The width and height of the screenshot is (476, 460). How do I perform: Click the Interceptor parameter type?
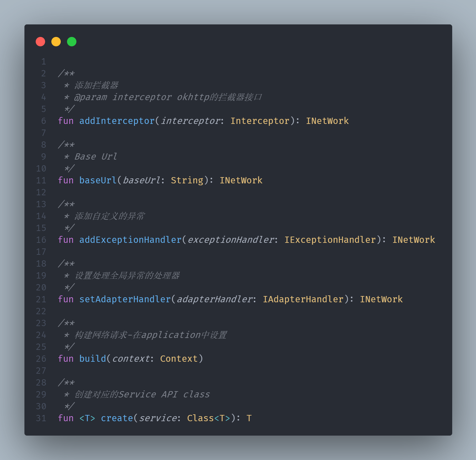(260, 121)
